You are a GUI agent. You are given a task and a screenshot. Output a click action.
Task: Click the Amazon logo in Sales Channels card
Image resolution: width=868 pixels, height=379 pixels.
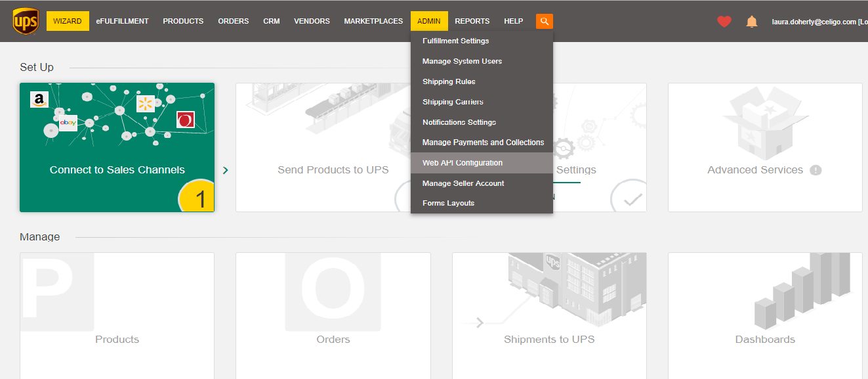[39, 99]
